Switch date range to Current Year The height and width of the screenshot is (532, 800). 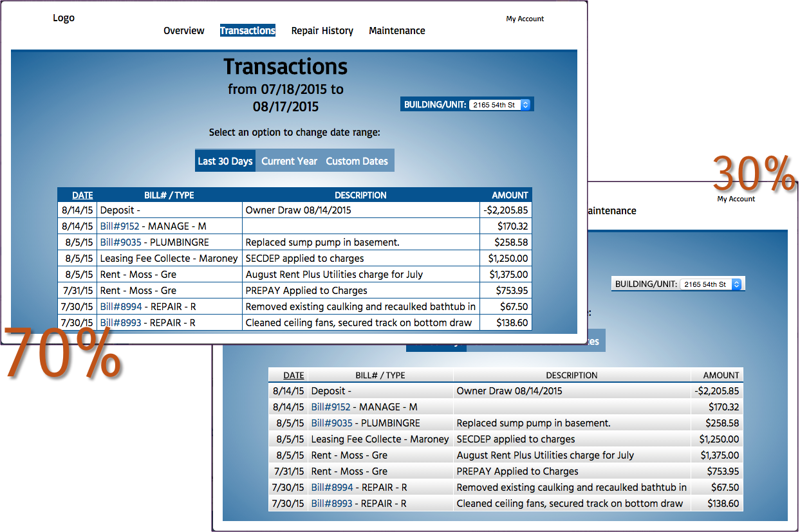289,161
